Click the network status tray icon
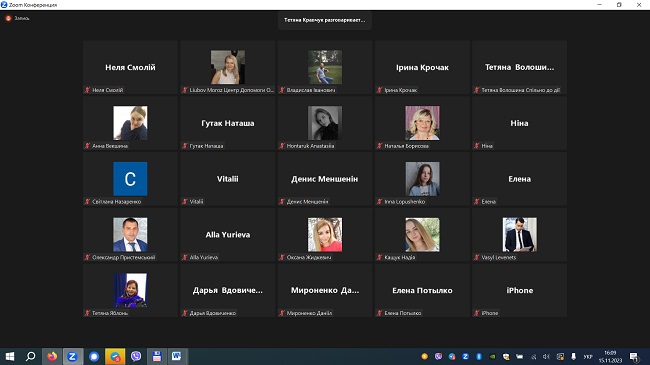650x365 pixels. pos(533,356)
